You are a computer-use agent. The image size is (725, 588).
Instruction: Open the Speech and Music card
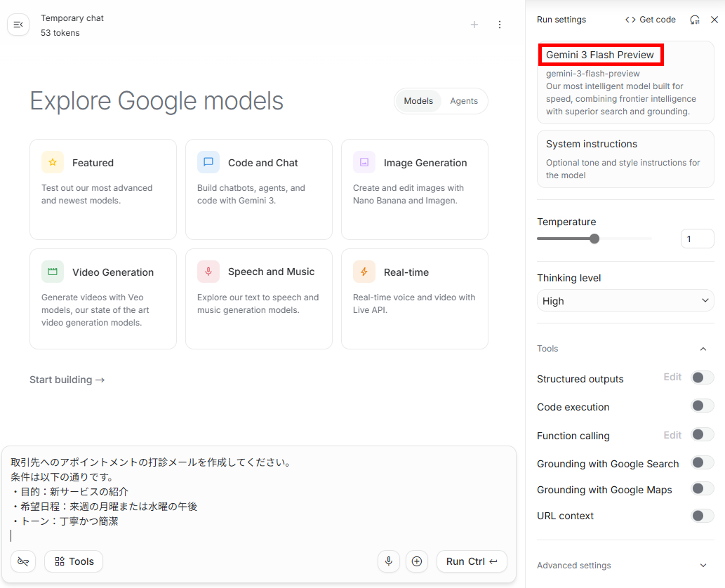pos(259,299)
